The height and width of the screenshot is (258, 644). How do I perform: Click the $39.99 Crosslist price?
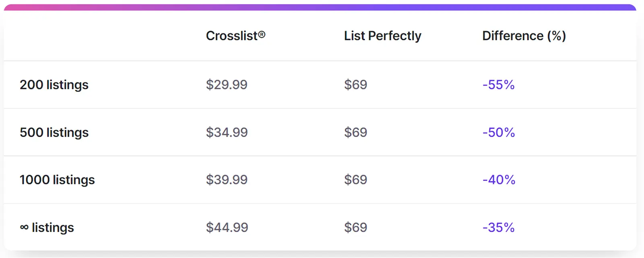pyautogui.click(x=227, y=180)
